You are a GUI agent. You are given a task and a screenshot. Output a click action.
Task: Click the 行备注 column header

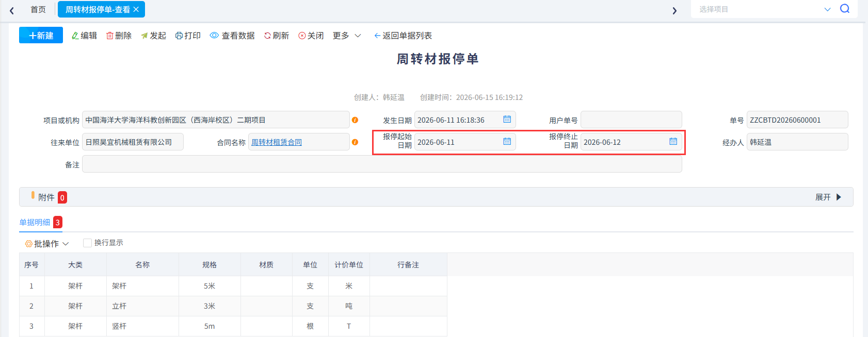point(408,265)
